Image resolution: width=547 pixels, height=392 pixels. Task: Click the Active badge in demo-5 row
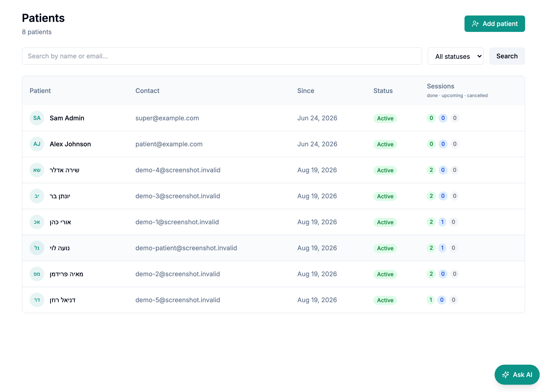point(385,300)
